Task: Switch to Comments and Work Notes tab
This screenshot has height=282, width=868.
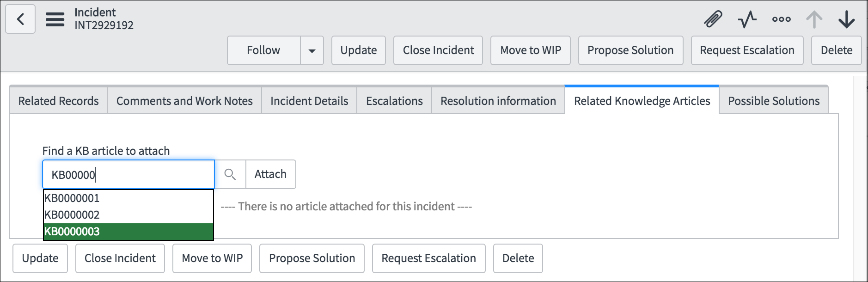Action: coord(184,100)
